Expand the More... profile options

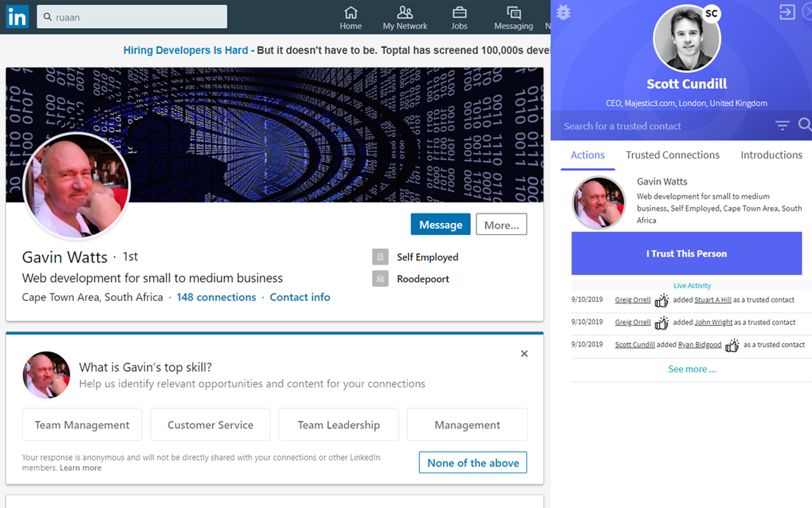pyautogui.click(x=501, y=225)
